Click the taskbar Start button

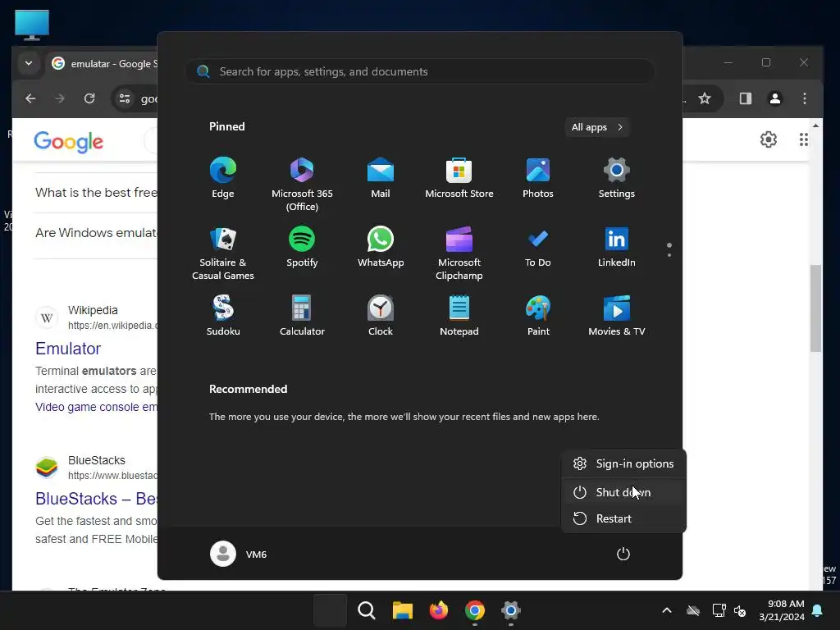tap(330, 610)
